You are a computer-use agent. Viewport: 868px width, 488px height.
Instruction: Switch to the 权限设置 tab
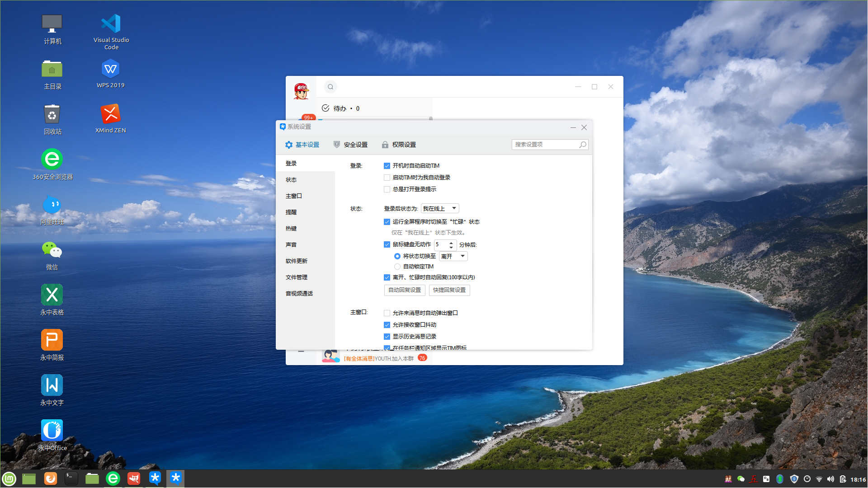399,145
